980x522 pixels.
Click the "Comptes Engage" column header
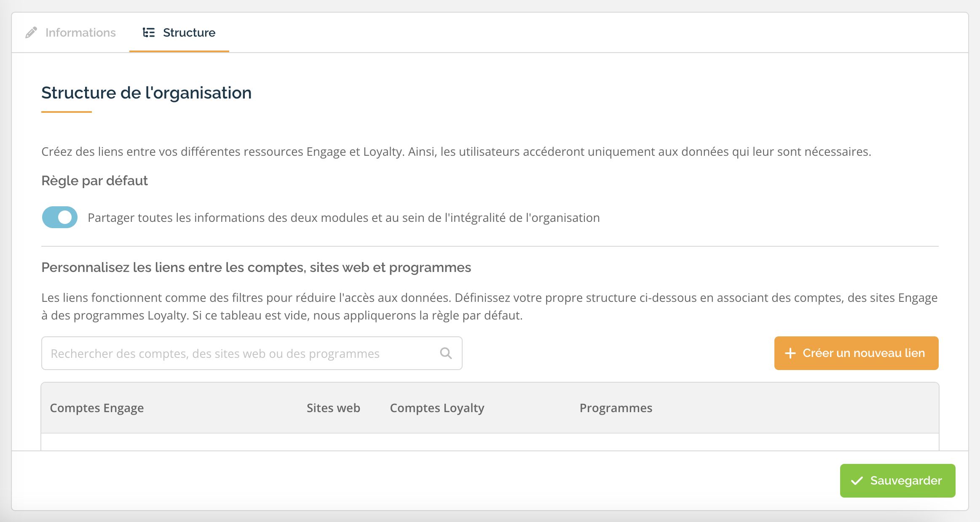coord(97,408)
